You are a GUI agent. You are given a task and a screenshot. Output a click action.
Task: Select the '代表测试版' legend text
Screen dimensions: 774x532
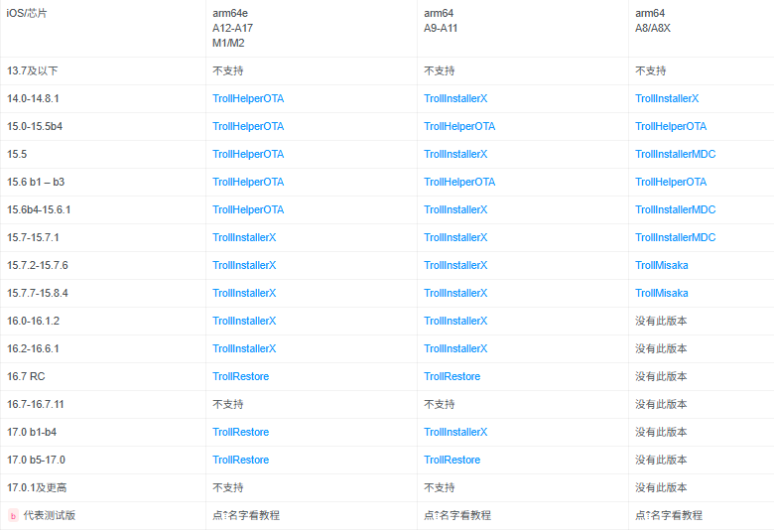pyautogui.click(x=50, y=516)
